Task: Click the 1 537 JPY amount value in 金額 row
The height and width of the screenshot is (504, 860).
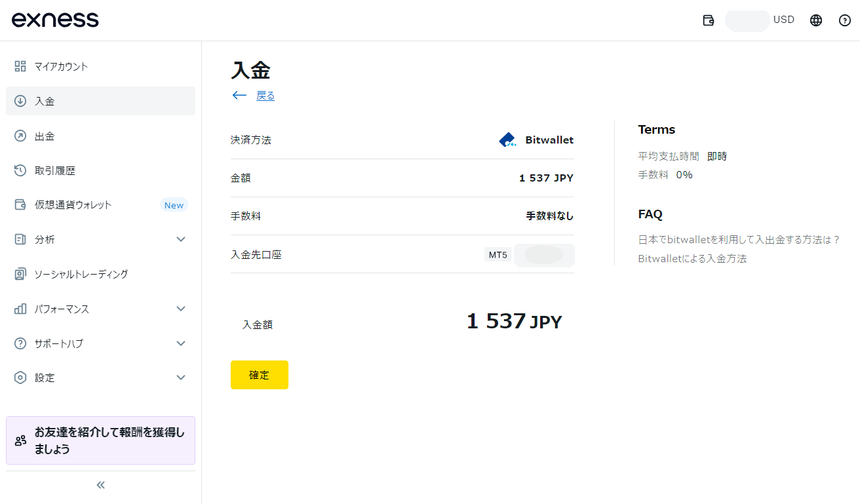Action: [x=546, y=178]
